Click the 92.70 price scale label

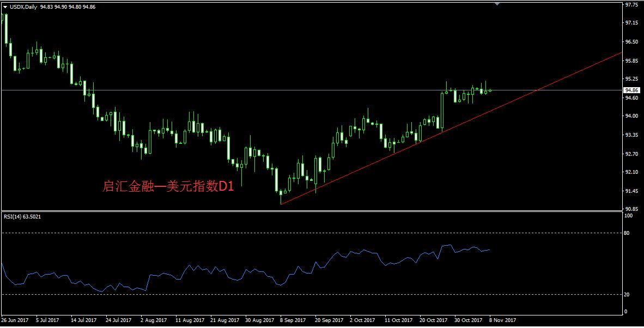pyautogui.click(x=631, y=154)
